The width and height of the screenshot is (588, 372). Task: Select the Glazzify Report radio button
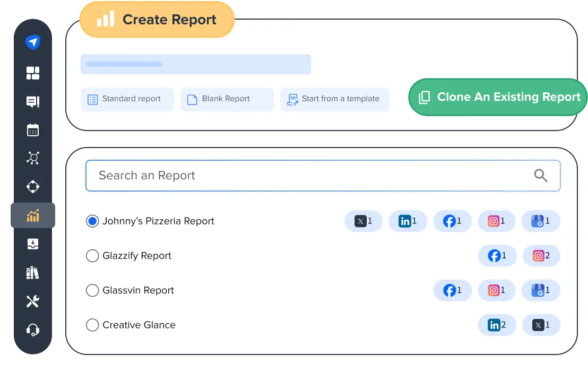(x=92, y=255)
